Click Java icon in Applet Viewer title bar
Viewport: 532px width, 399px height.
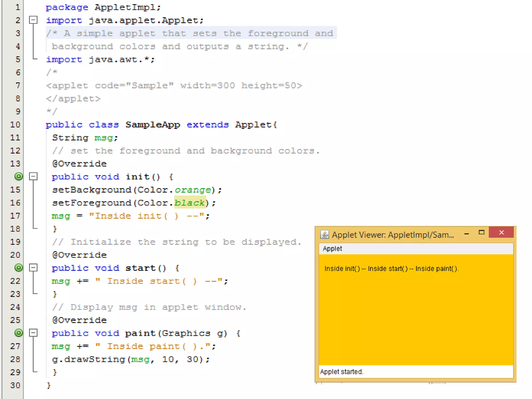click(x=324, y=235)
